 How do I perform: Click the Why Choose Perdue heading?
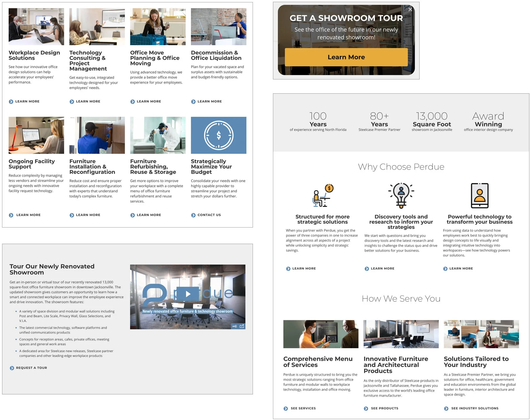(x=401, y=167)
